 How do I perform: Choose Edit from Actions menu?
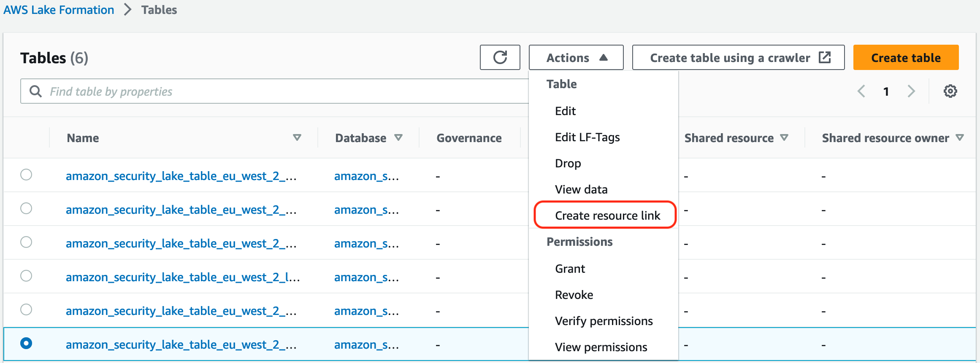pos(565,111)
